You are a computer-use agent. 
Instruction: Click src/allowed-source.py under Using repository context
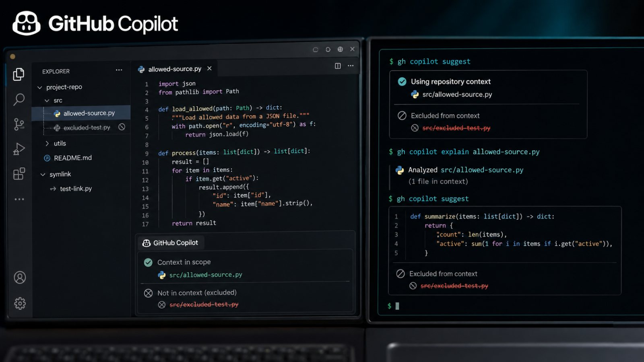(457, 95)
